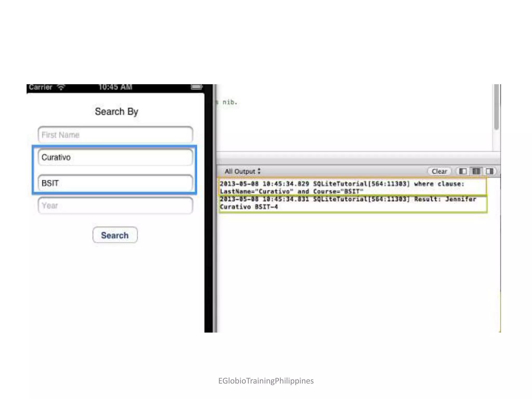532x399 pixels.
Task: Click the Carrier label in status bar
Action: (x=41, y=87)
